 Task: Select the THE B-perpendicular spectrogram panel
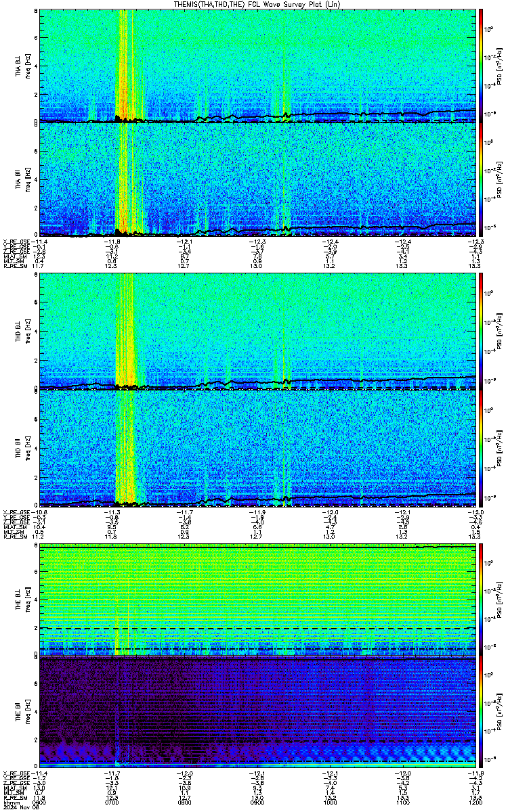(257, 600)
